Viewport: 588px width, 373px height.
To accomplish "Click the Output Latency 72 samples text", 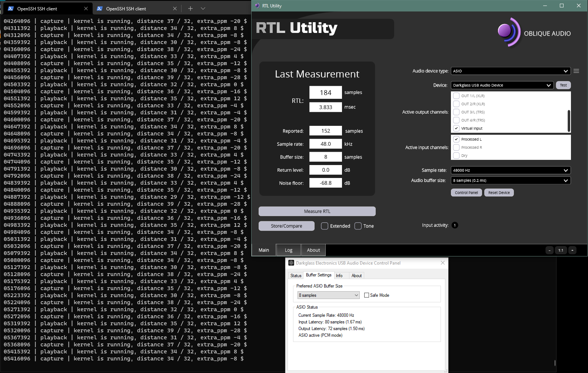I will [x=332, y=329].
